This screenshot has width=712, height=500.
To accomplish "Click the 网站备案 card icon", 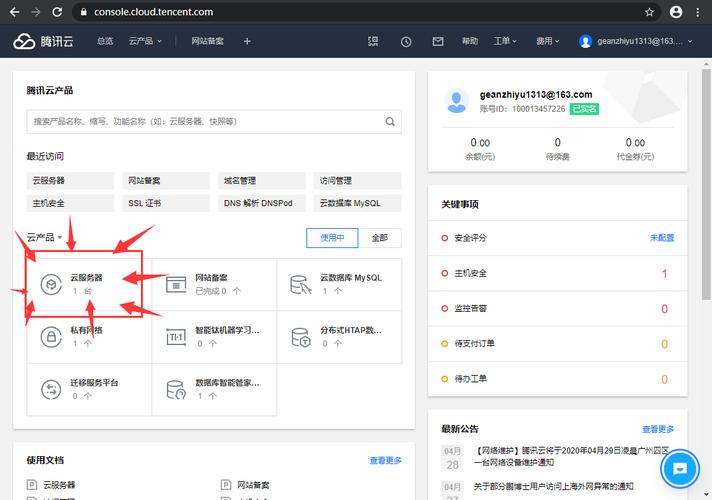I will tap(176, 285).
